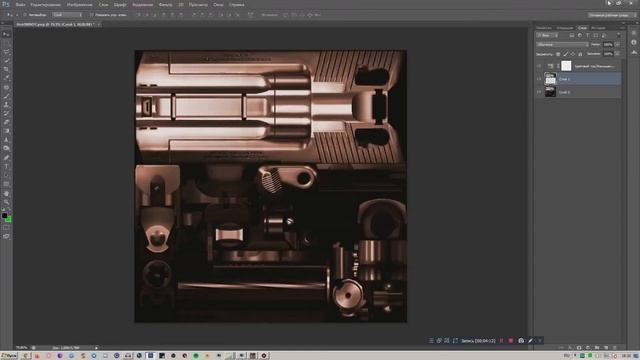Filter layers by adjustment layers
640x360 pixels.
coord(580,36)
